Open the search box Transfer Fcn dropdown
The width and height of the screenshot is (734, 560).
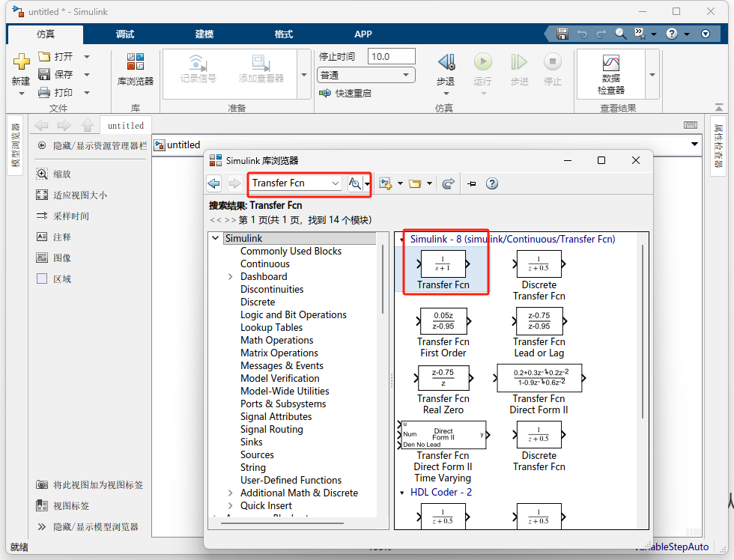pyautogui.click(x=336, y=183)
